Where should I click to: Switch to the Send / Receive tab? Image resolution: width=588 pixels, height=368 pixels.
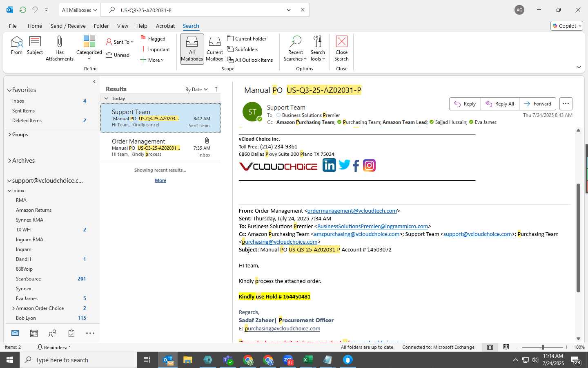tap(68, 26)
